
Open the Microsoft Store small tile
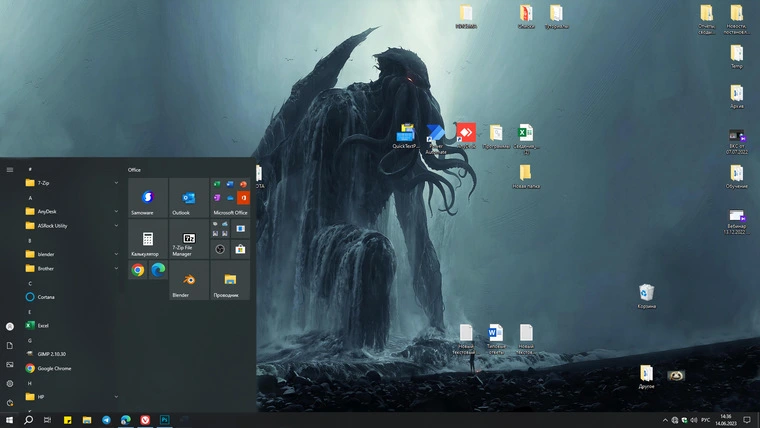[240, 249]
